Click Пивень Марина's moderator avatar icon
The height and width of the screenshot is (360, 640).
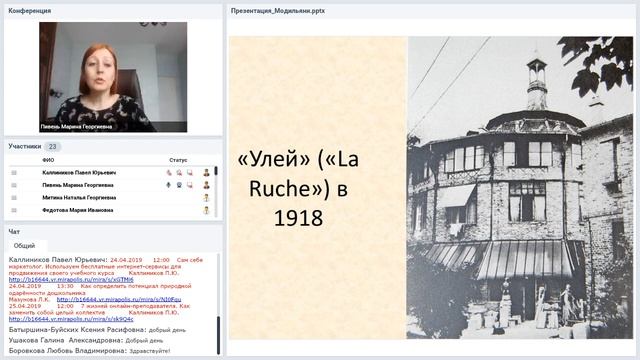point(207,185)
